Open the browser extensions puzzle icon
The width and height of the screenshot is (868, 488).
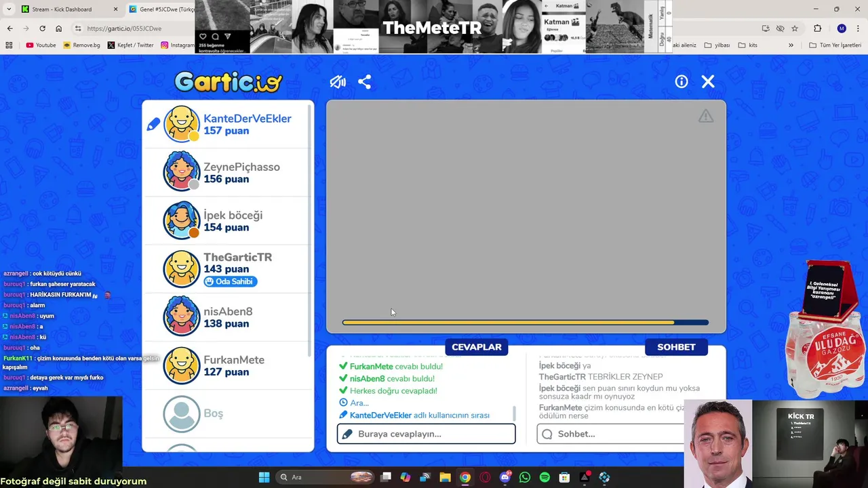pos(817,28)
